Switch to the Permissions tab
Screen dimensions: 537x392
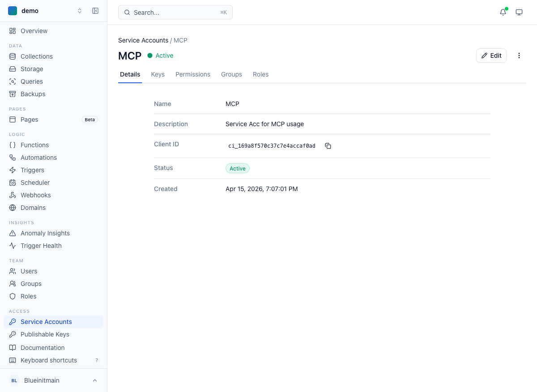pos(193,74)
